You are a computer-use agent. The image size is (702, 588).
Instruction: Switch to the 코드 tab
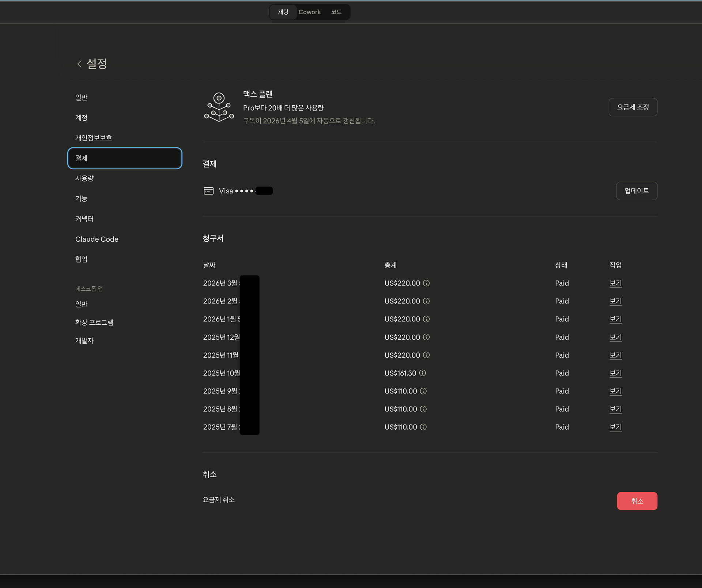(x=336, y=12)
